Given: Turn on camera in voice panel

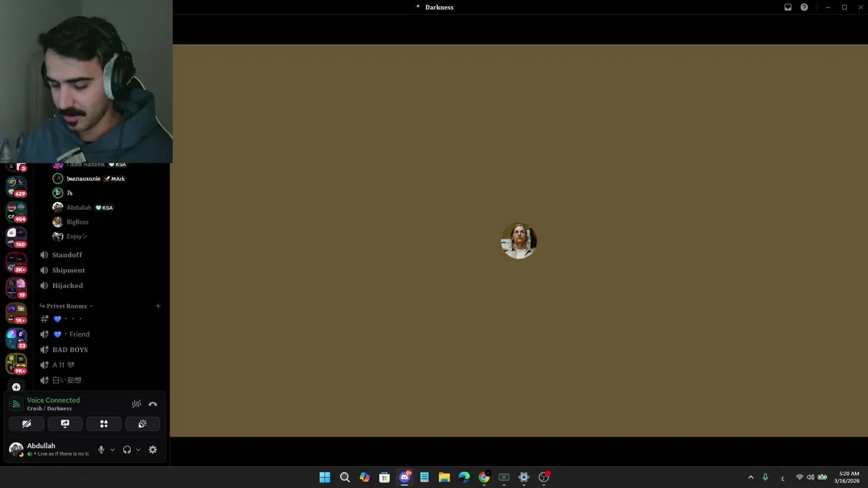Looking at the screenshot, I should coord(26,424).
